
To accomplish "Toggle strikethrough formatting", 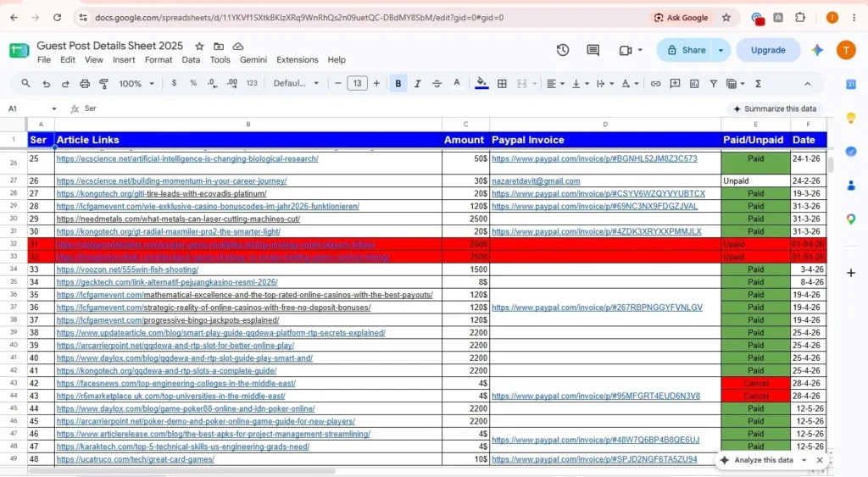I will click(x=437, y=84).
